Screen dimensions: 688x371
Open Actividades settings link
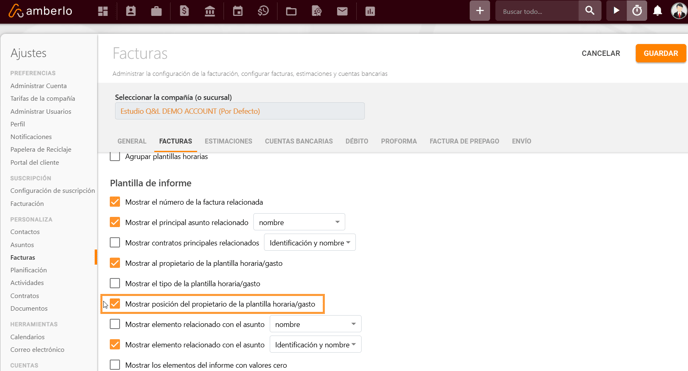click(27, 283)
